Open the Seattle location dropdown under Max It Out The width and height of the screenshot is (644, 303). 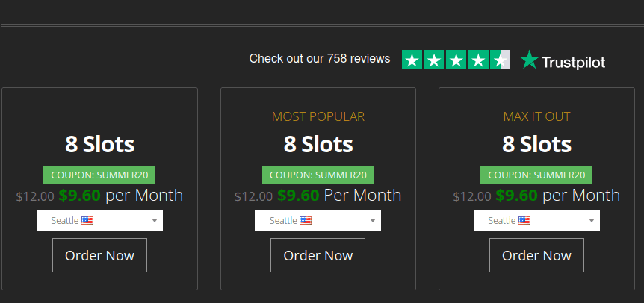click(536, 221)
